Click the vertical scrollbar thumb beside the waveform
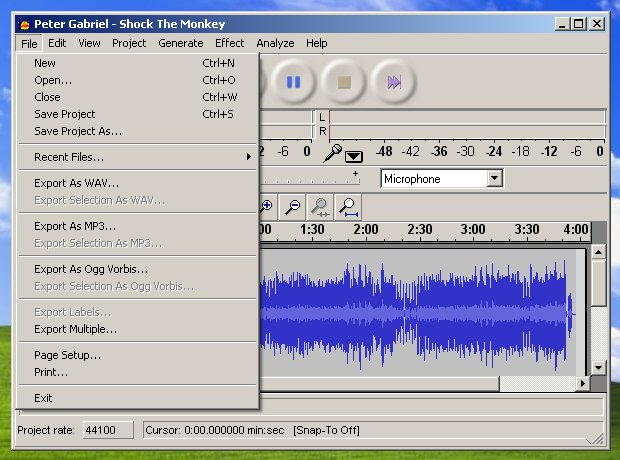620x460 pixels. pos(599,282)
